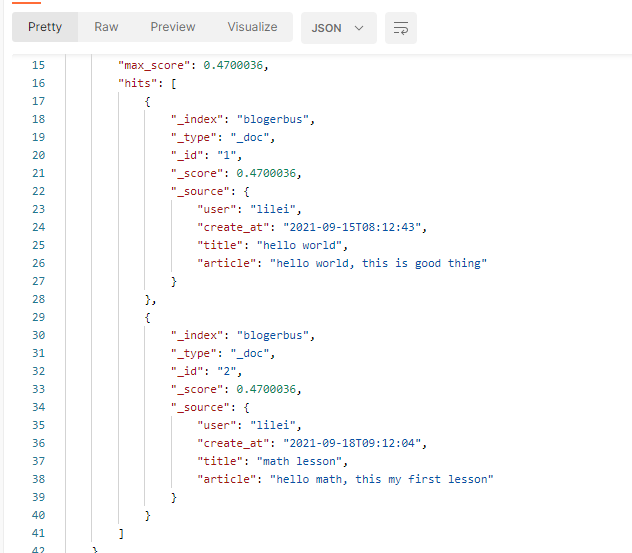Click line number 22 in the gutter
632x553 pixels.
pyautogui.click(x=39, y=191)
